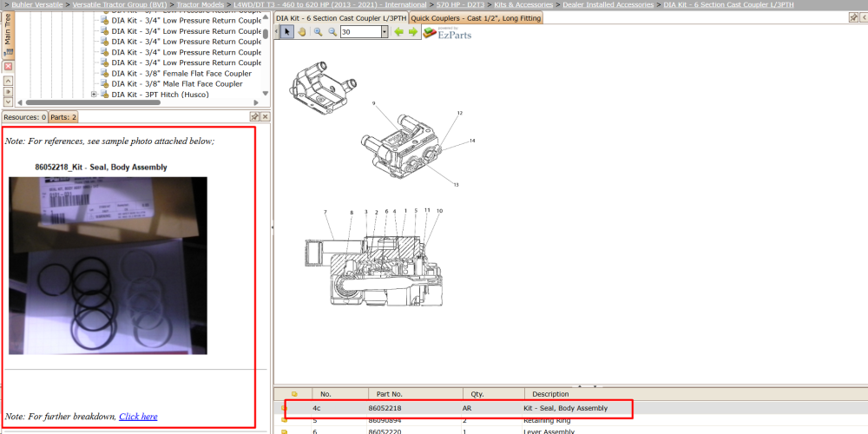This screenshot has width=868, height=434.
Task: Open the Dealer Installed Accessories breadcrumb
Action: (x=608, y=4)
